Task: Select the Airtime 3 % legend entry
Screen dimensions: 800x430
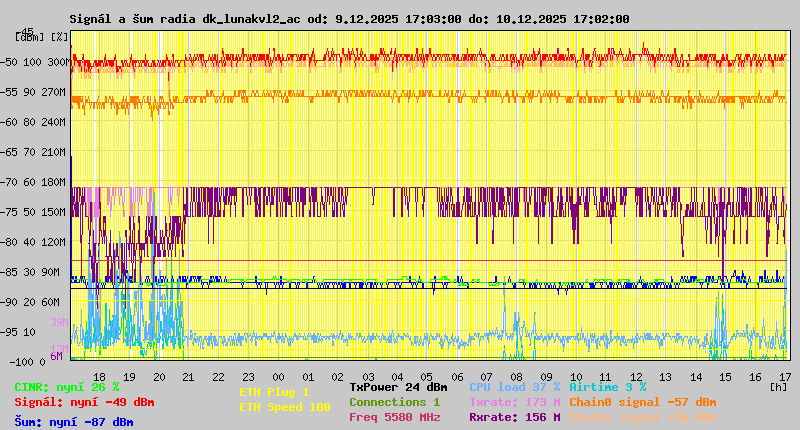Action: (607, 386)
